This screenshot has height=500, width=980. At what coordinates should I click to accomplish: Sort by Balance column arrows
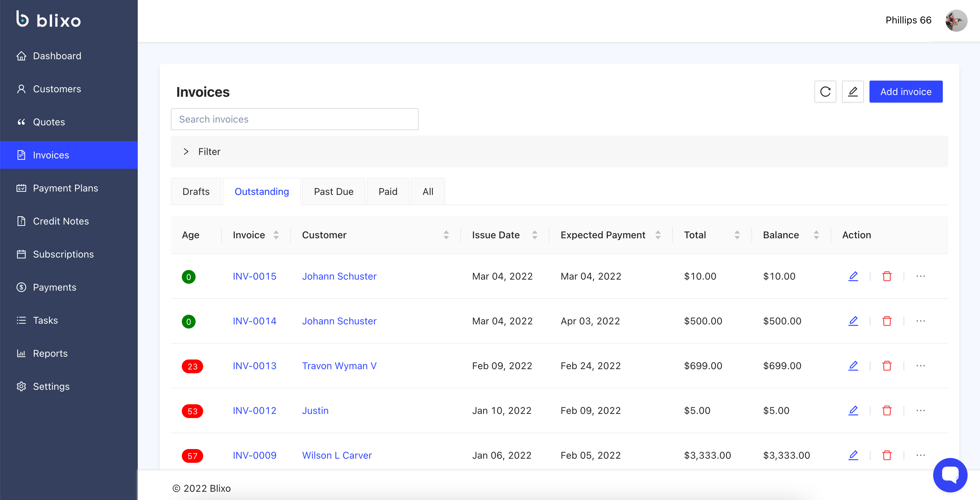point(816,235)
